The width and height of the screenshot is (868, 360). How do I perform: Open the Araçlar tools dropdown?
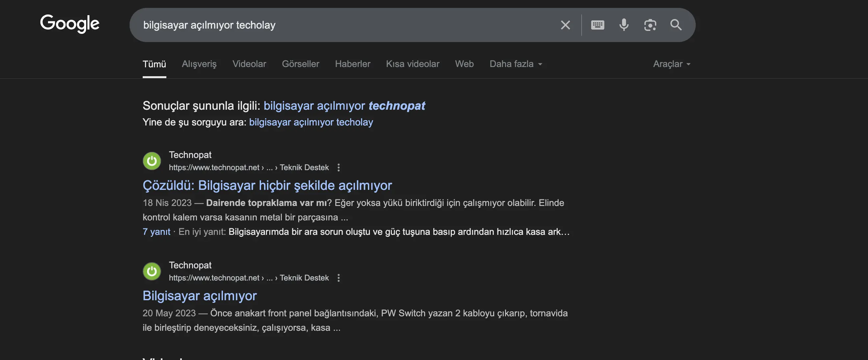[672, 64]
